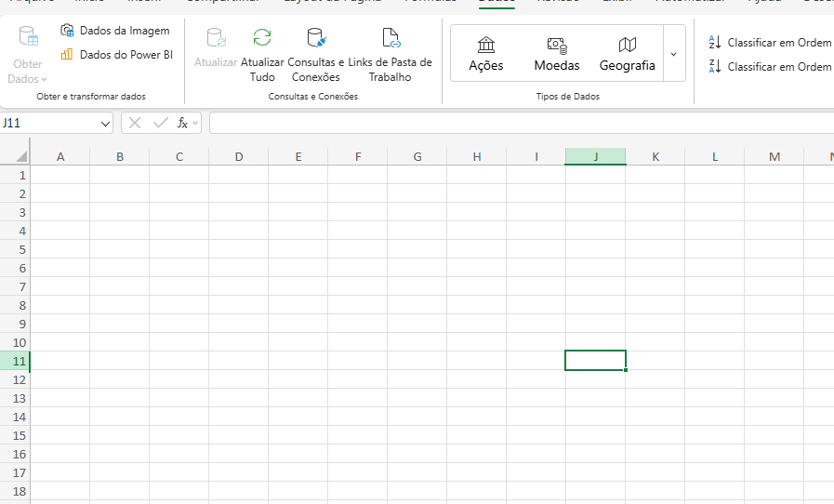Select row 16 header
The width and height of the screenshot is (834, 504).
(x=15, y=454)
